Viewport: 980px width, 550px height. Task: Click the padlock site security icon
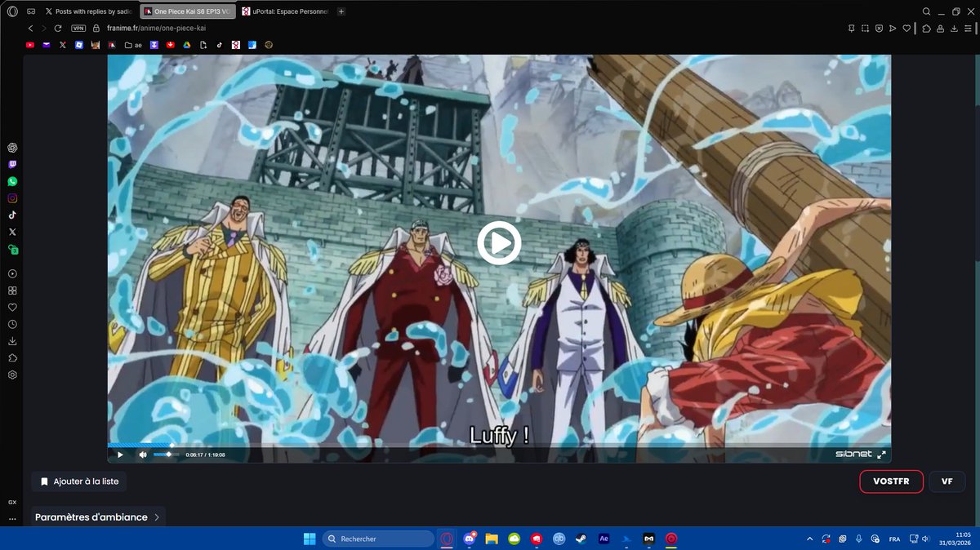point(96,28)
